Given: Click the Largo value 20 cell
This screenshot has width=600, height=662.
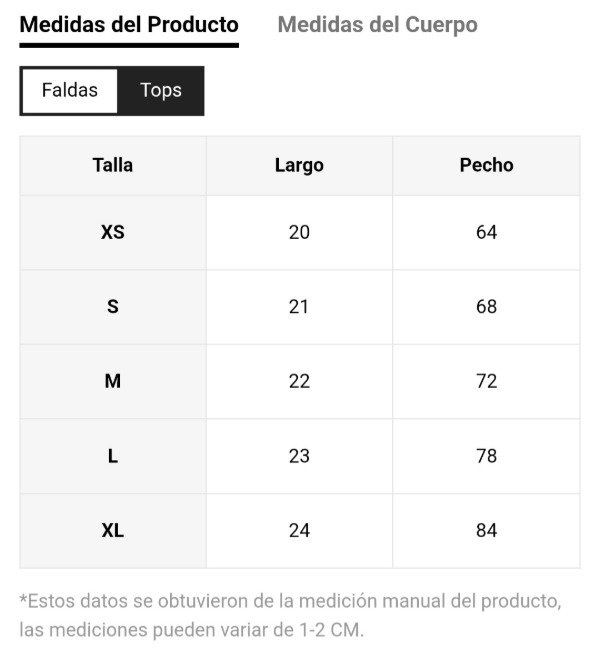Looking at the screenshot, I should 299,232.
